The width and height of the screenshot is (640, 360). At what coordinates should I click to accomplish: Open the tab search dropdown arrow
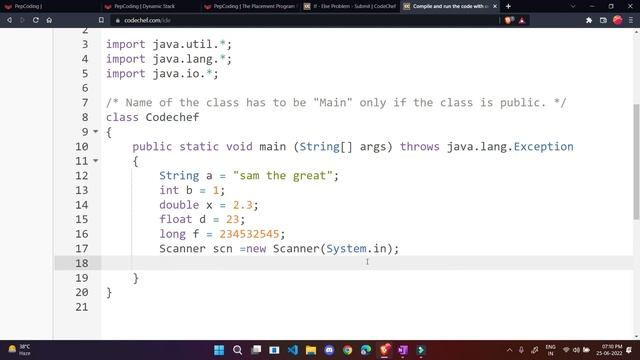[x=573, y=6]
